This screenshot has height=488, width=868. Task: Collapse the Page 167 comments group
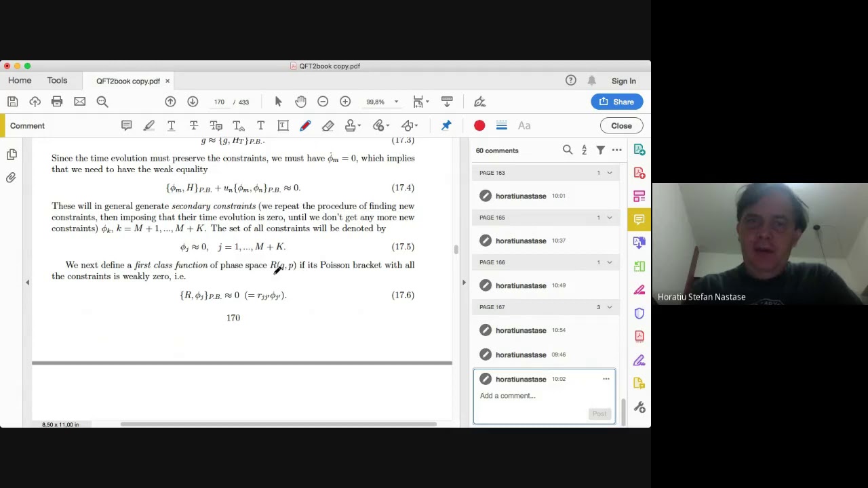click(x=609, y=307)
